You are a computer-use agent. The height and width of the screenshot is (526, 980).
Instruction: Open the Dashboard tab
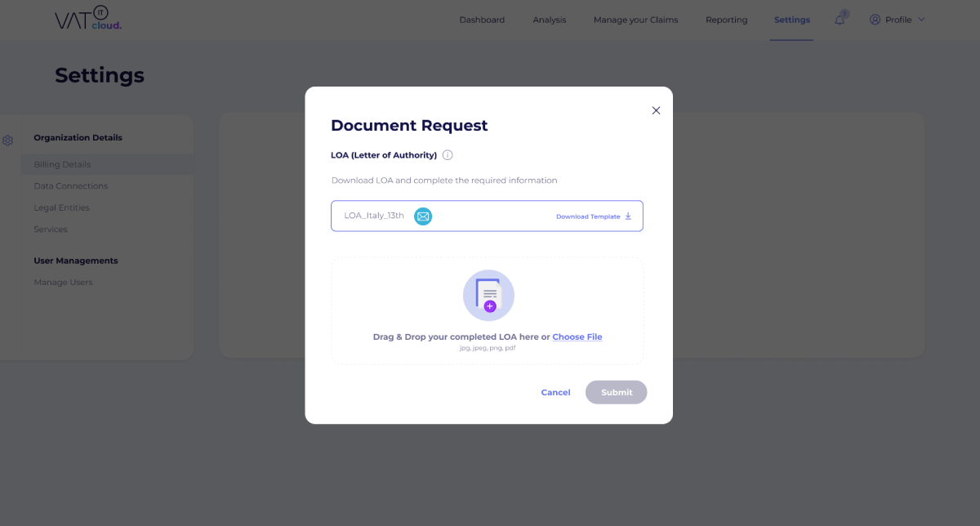482,20
